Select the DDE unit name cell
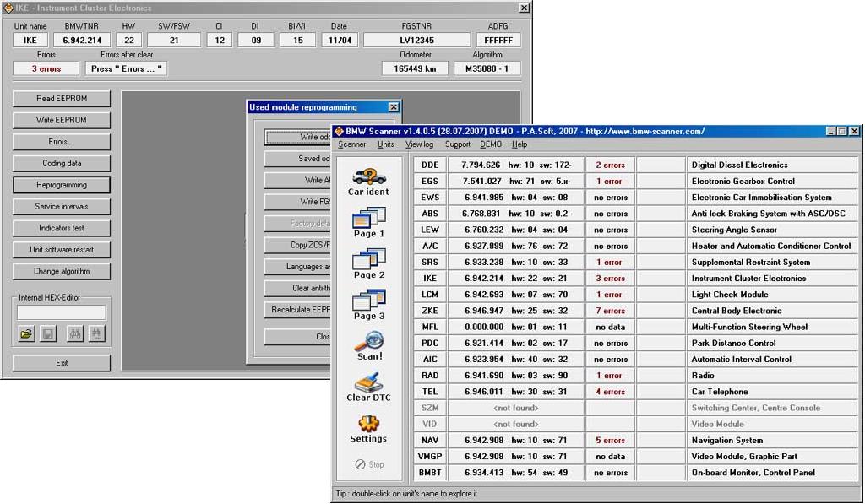The image size is (865, 504). 430,165
